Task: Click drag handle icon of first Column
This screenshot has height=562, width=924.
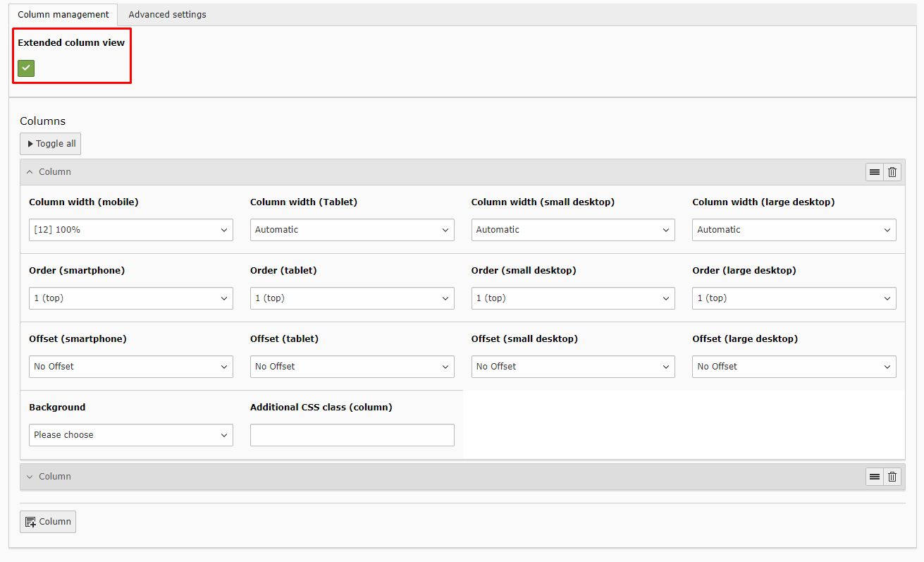Action: click(874, 172)
